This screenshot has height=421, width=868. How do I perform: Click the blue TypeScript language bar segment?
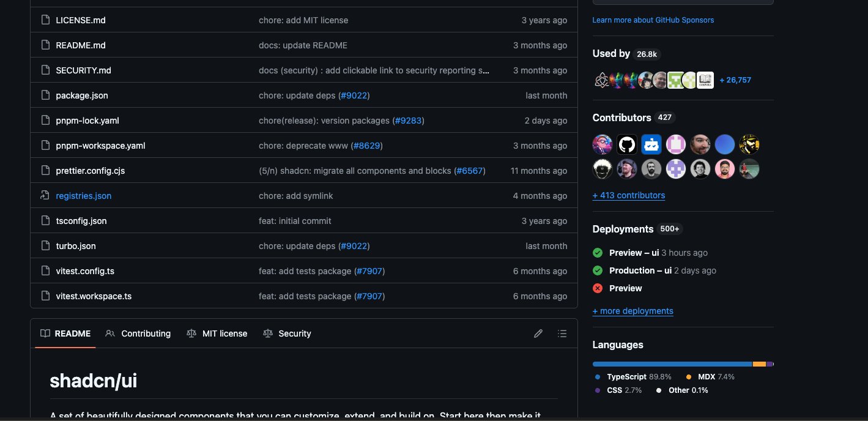[672, 364]
